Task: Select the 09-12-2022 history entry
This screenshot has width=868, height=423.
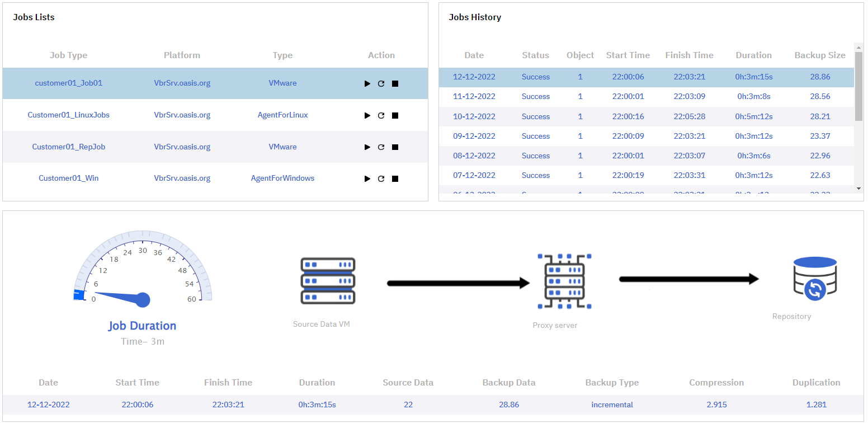Action: tap(647, 136)
